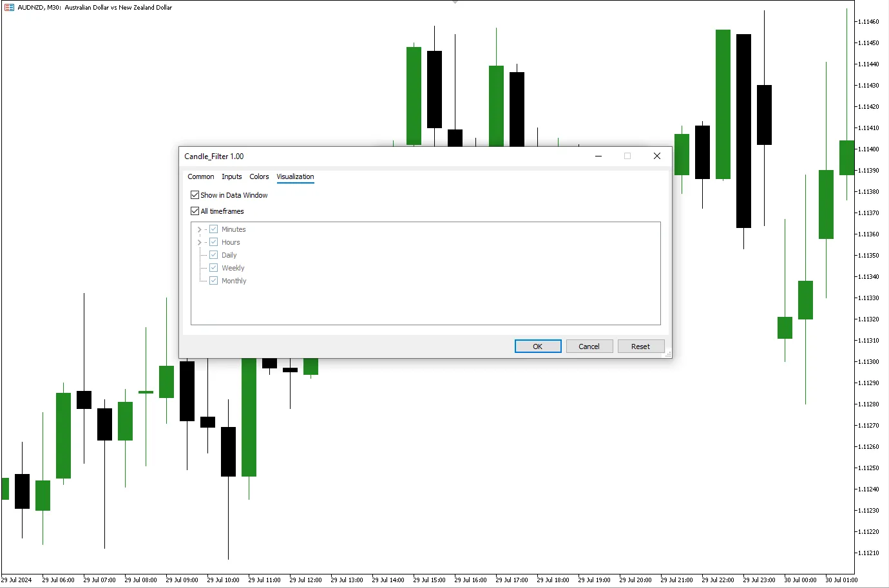This screenshot has width=889, height=588.
Task: Select the Weekly label in tree
Action: [233, 268]
